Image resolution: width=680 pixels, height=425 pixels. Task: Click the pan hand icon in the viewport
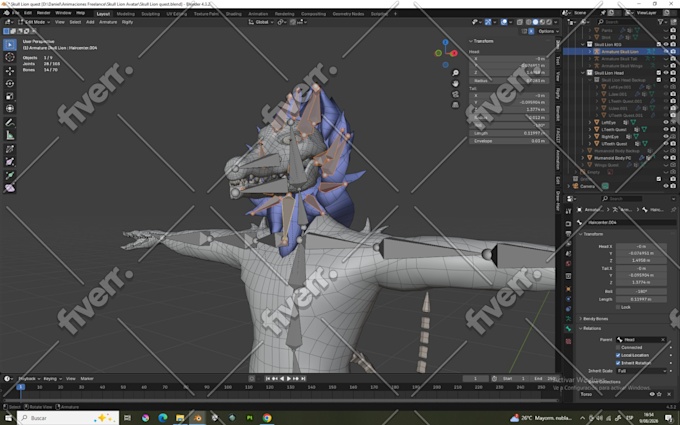click(455, 83)
